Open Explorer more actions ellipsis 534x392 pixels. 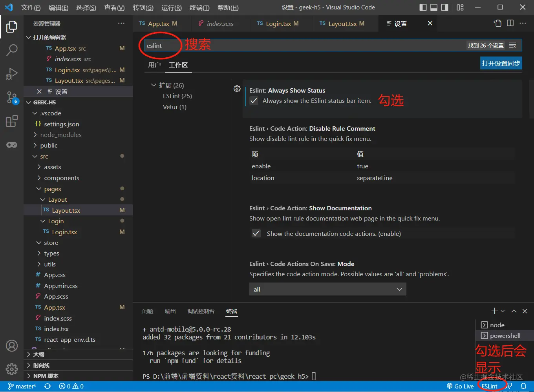[x=121, y=24]
